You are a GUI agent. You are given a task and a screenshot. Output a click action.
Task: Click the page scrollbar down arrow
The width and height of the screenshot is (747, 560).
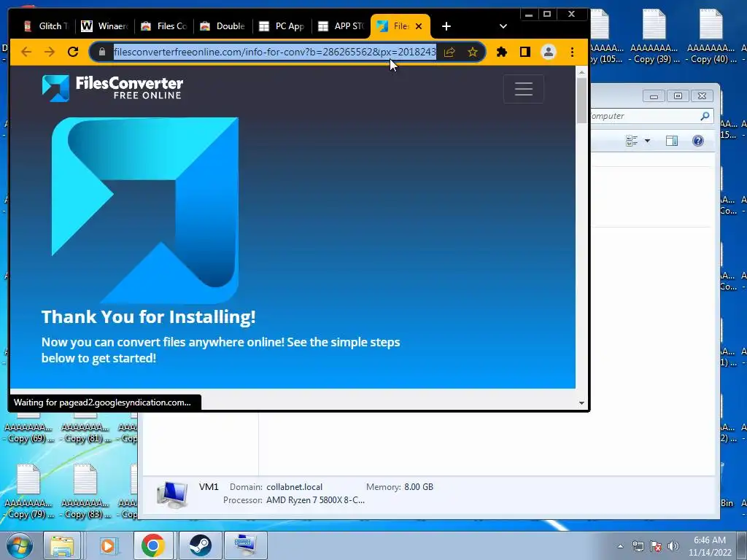tap(581, 402)
